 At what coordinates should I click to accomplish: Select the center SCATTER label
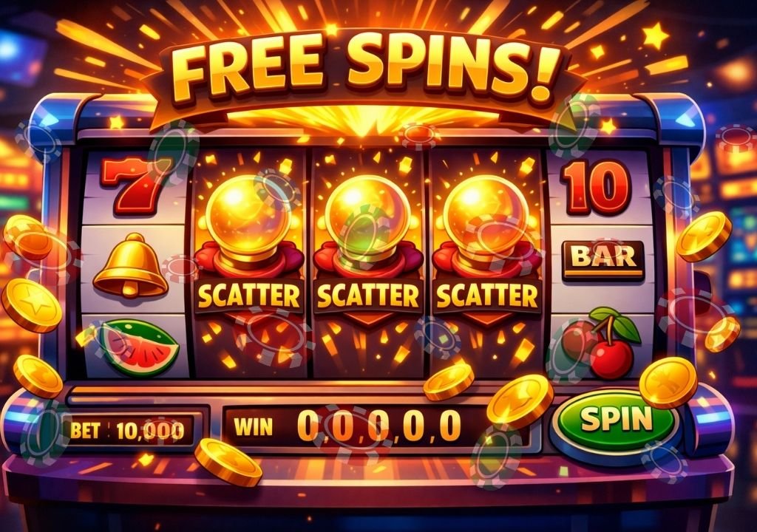tap(368, 296)
